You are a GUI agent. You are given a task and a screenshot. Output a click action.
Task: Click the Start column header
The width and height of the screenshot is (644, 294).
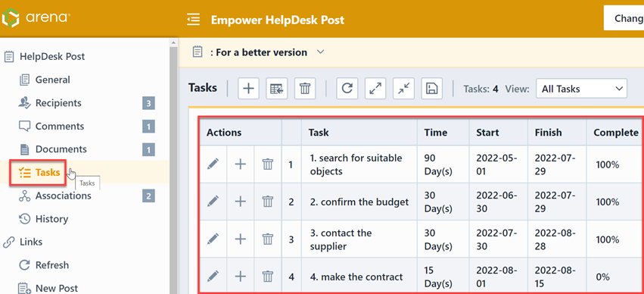pos(499,133)
